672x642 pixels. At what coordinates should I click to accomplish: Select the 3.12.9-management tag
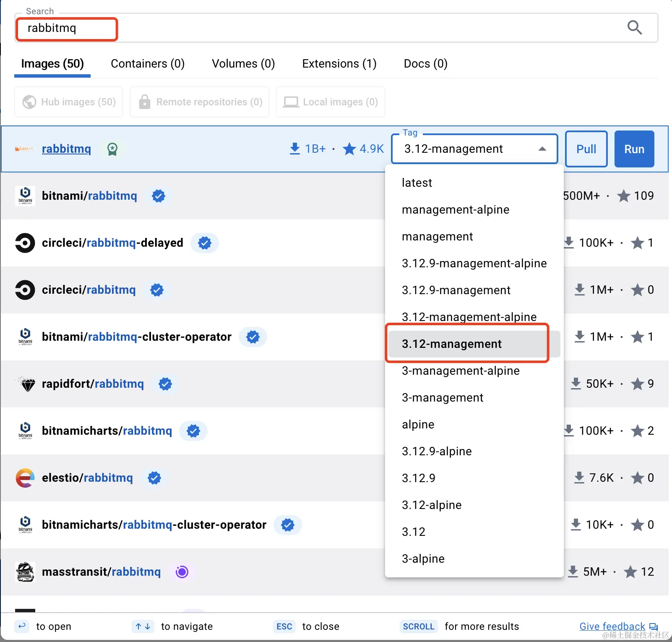[x=474, y=290]
